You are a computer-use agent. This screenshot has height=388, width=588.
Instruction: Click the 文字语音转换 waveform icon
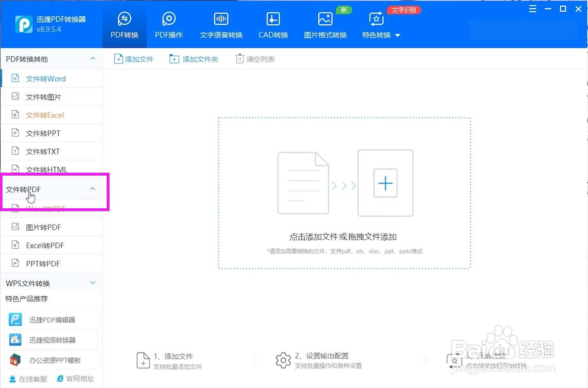pos(221,19)
